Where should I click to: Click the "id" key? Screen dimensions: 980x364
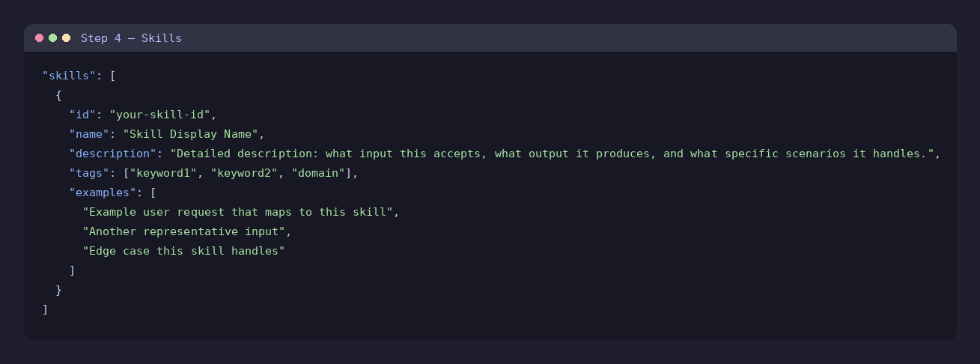(83, 115)
